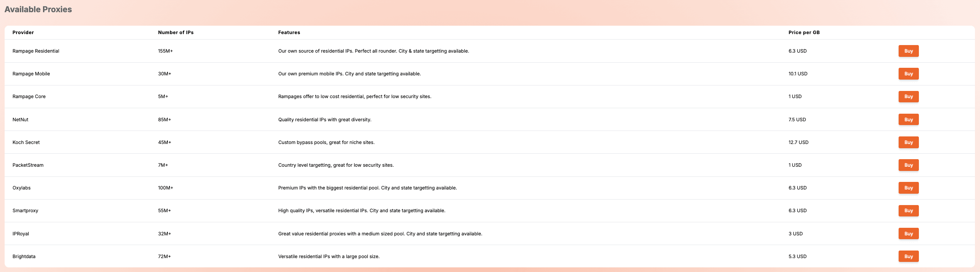This screenshot has width=980, height=272.
Task: Select the Provider column header
Action: point(23,32)
